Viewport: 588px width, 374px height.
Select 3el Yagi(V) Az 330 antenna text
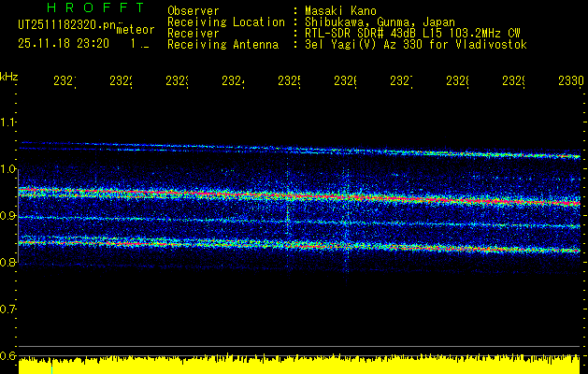tap(416, 45)
